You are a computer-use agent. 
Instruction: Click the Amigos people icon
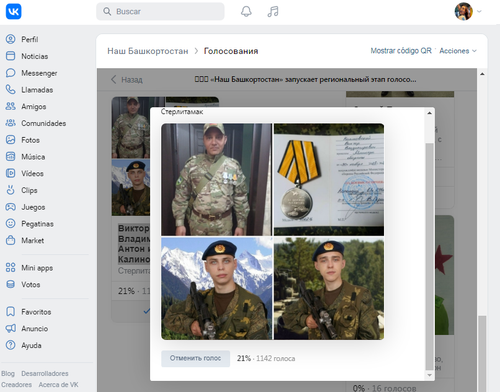click(x=11, y=106)
